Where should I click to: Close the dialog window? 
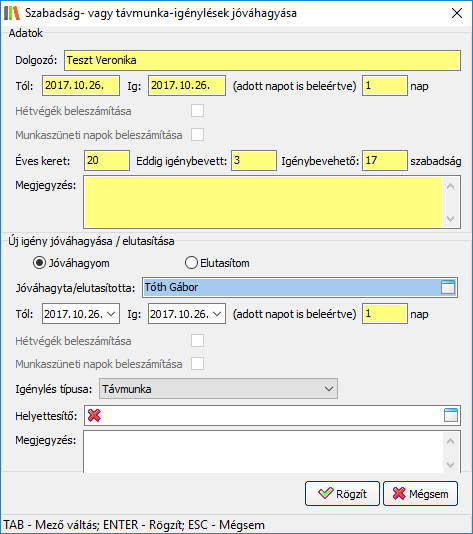coord(457,13)
